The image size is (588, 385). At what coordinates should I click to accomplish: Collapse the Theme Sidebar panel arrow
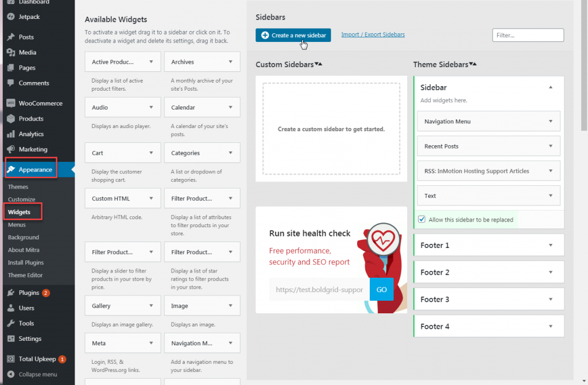[x=551, y=87]
